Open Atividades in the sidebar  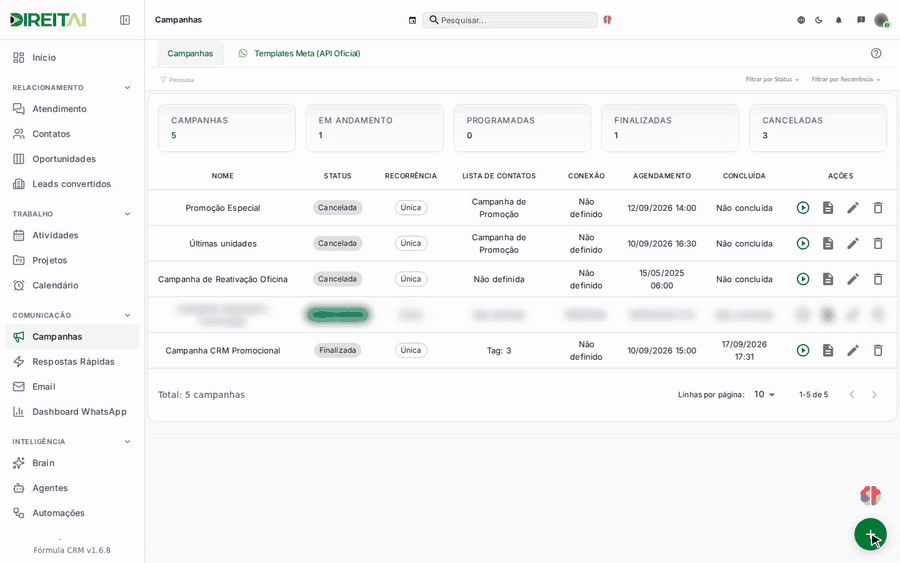click(x=72, y=235)
